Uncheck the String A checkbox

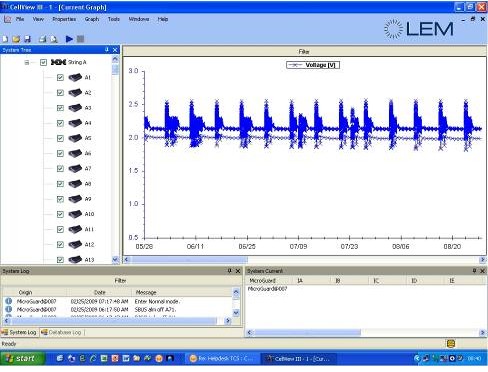point(43,62)
